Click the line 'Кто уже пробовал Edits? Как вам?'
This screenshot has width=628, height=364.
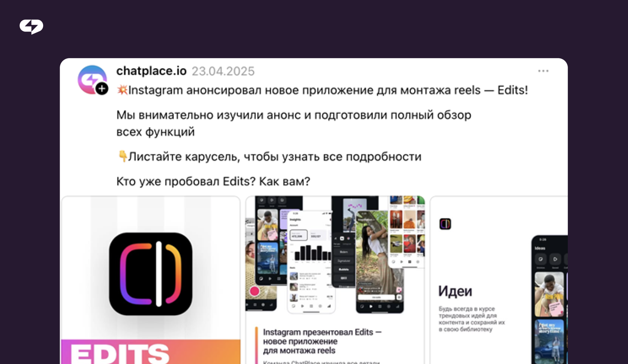coord(213,181)
